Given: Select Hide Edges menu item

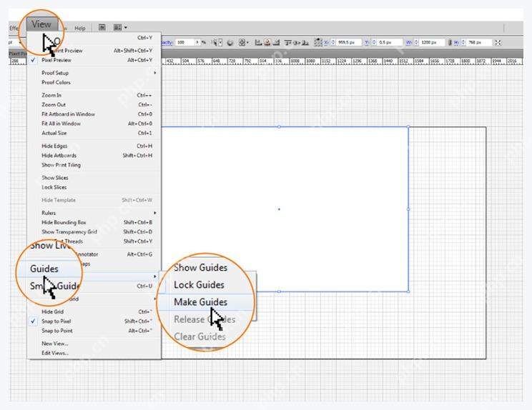Looking at the screenshot, I should tap(94, 146).
